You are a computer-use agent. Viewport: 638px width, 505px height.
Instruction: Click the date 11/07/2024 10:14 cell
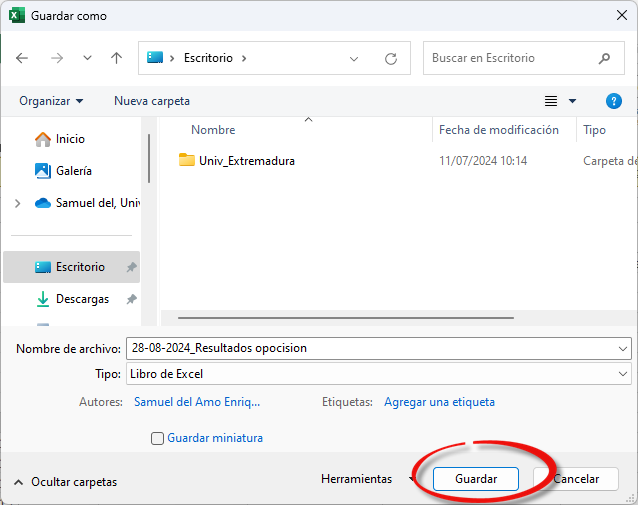pos(483,161)
